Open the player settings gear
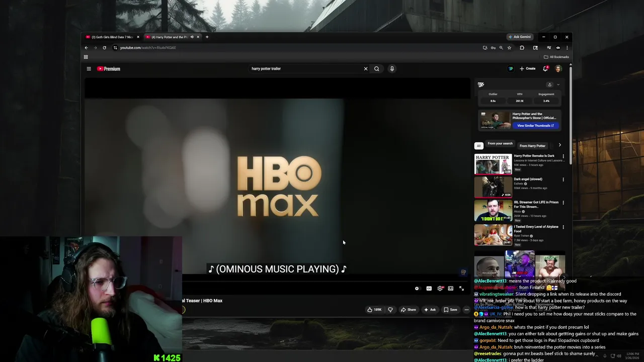The width and height of the screenshot is (644, 362). [440, 289]
